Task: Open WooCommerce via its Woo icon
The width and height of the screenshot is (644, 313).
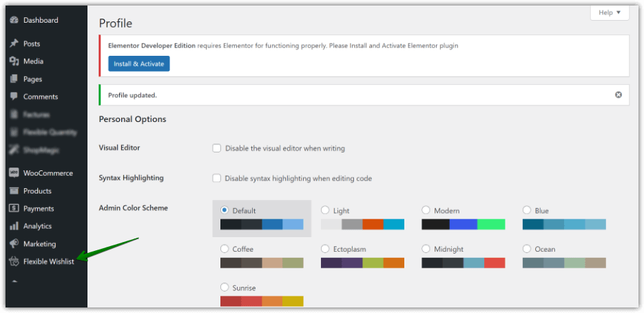Action: tap(14, 173)
